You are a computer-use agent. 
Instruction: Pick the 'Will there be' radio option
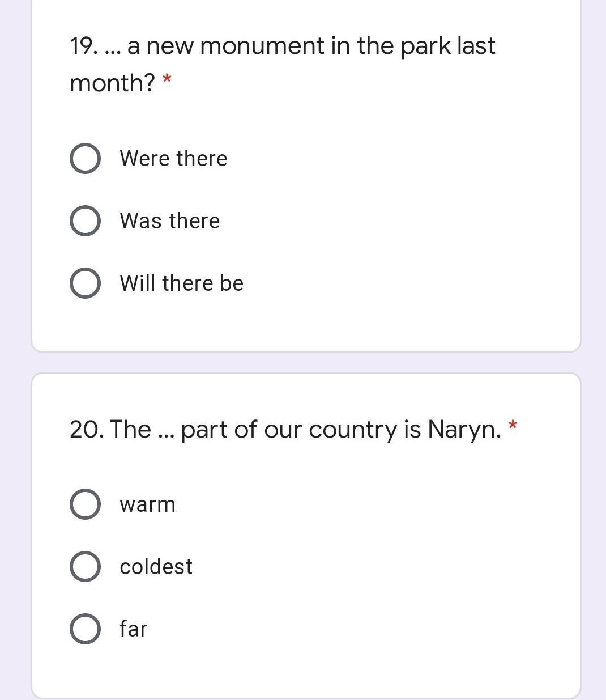tap(86, 283)
